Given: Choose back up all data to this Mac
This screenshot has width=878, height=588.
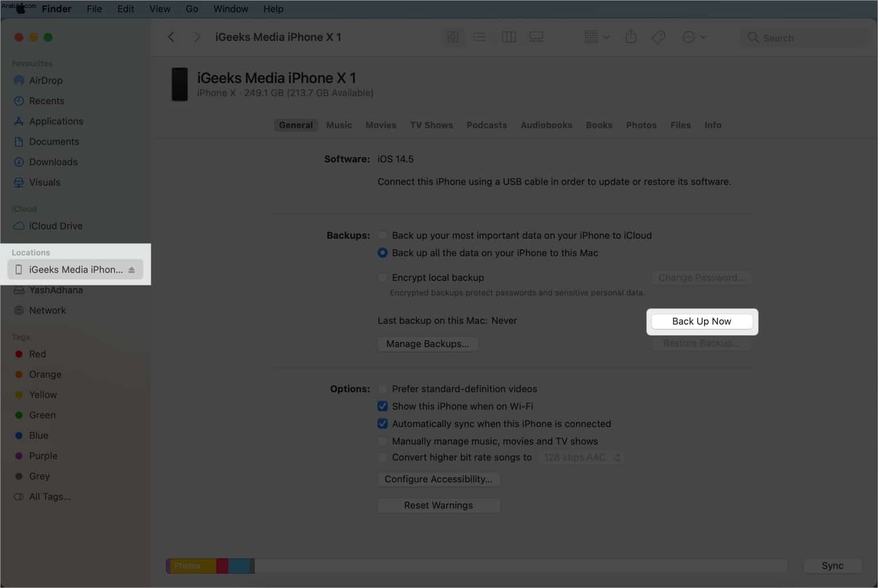Looking at the screenshot, I should coord(382,253).
